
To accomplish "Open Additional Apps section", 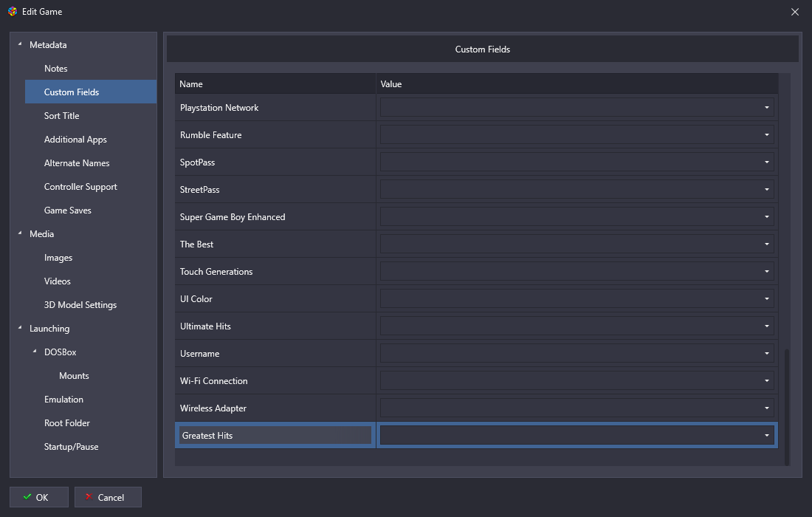I will click(x=75, y=140).
